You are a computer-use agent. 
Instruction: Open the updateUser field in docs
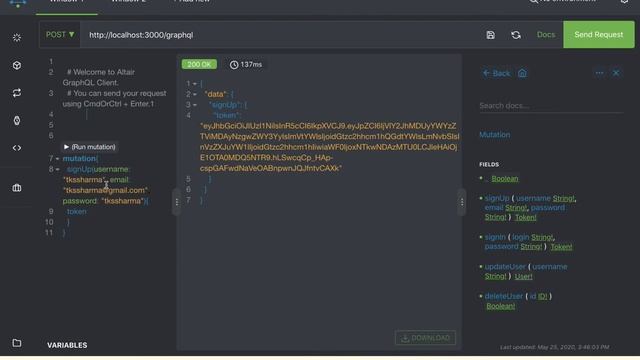[x=505, y=267]
